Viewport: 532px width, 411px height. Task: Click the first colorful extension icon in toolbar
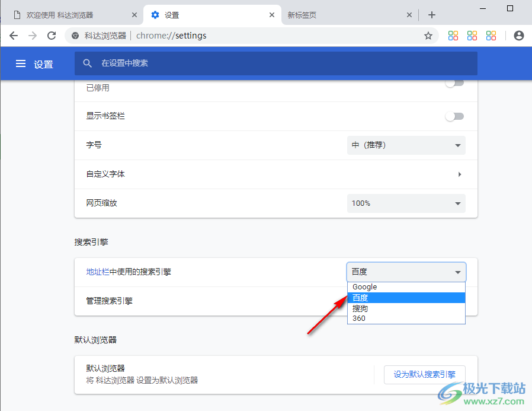(x=453, y=36)
